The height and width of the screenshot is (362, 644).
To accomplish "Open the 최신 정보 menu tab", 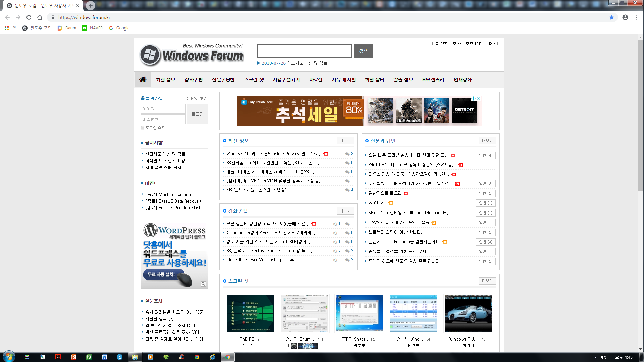I will tap(166, 80).
